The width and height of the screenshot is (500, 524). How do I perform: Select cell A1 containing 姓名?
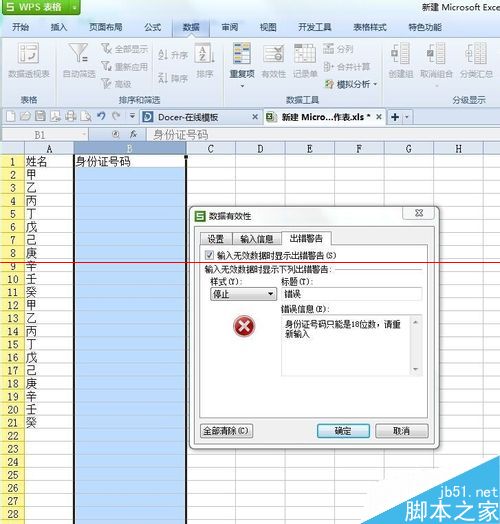pyautogui.click(x=49, y=162)
